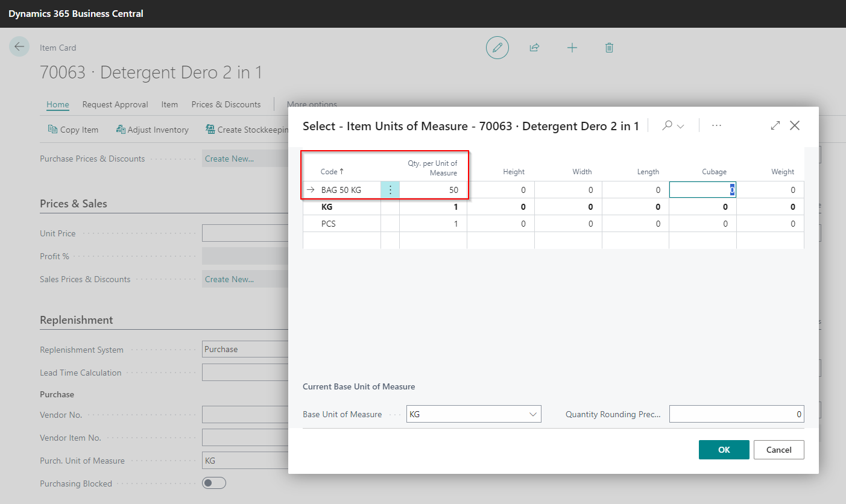Click Create Stockkeeping action
Image resolution: width=846 pixels, height=504 pixels.
coord(247,130)
